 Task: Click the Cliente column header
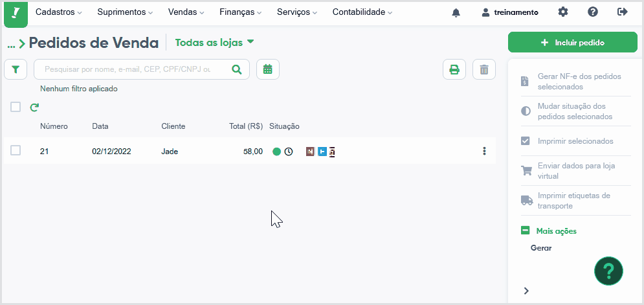click(x=173, y=126)
